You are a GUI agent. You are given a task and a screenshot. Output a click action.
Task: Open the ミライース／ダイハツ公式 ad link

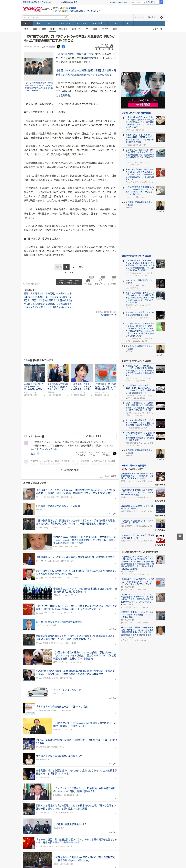click(67, 690)
